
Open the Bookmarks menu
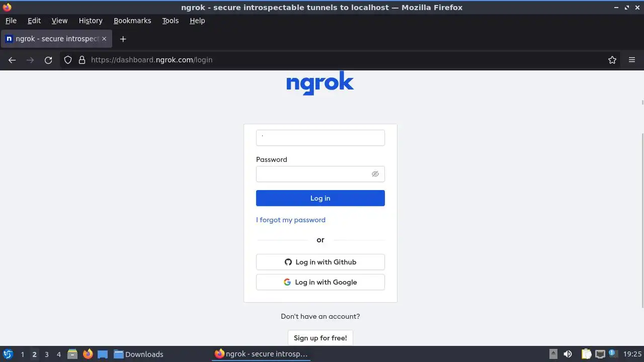click(x=132, y=21)
